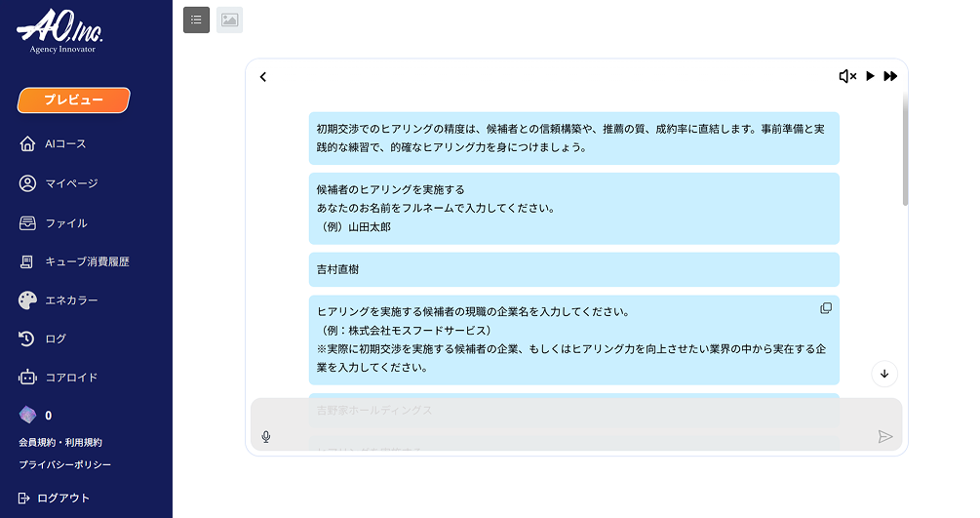Click ログアウト to sign out
This screenshot has width=980, height=518.
[62, 498]
